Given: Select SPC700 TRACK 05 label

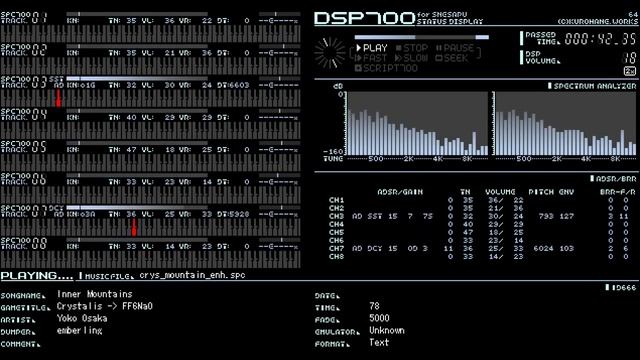Looking at the screenshot, I should 24,147.
